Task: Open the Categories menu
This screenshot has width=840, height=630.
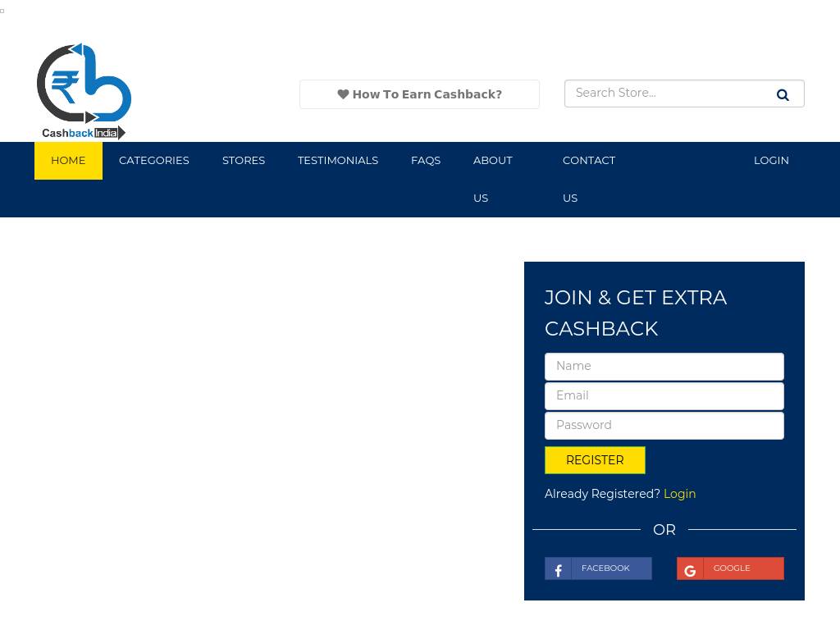Action: [x=153, y=160]
